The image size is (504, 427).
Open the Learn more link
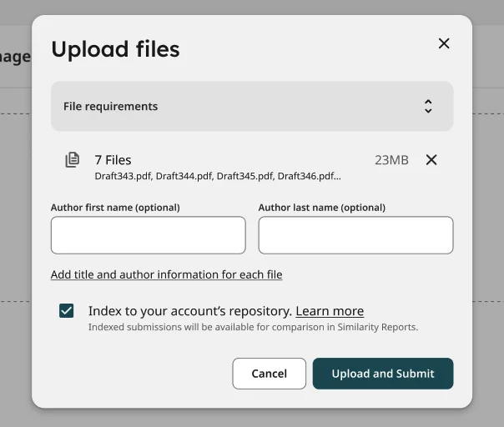click(x=330, y=311)
